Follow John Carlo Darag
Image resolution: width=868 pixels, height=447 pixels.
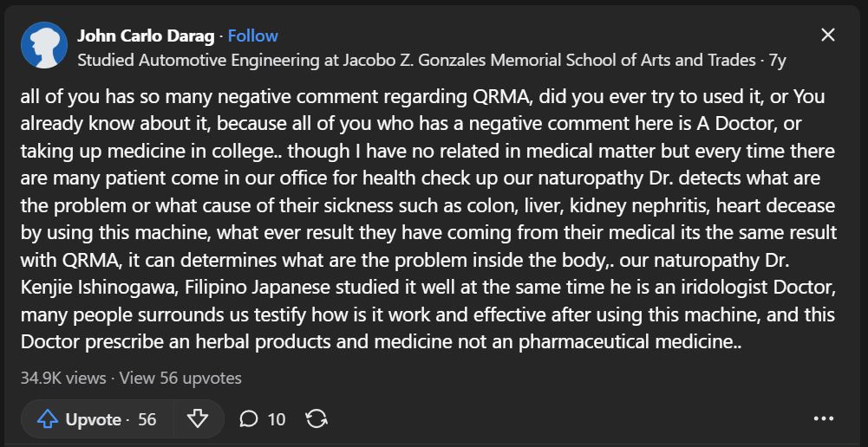pyautogui.click(x=252, y=36)
